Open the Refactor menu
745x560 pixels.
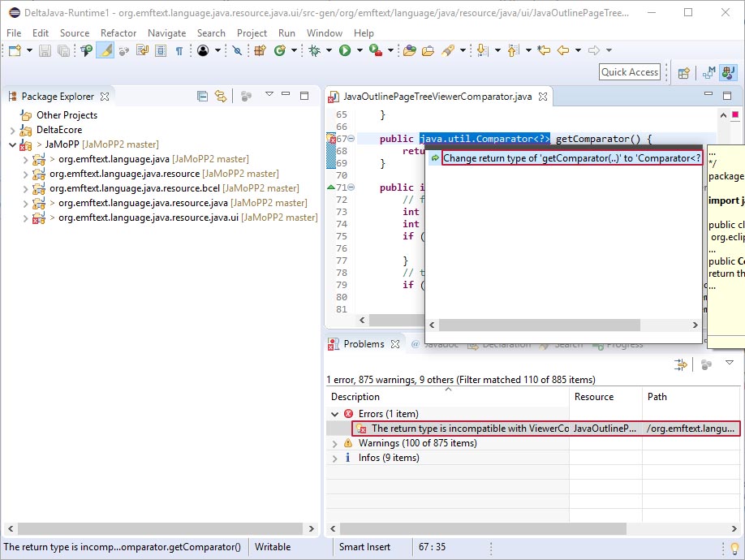[x=118, y=33]
